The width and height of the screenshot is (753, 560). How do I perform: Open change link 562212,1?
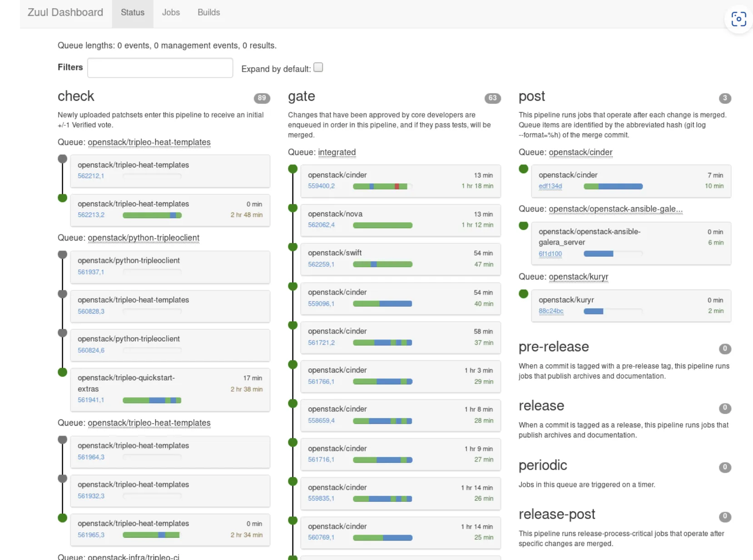[91, 176]
